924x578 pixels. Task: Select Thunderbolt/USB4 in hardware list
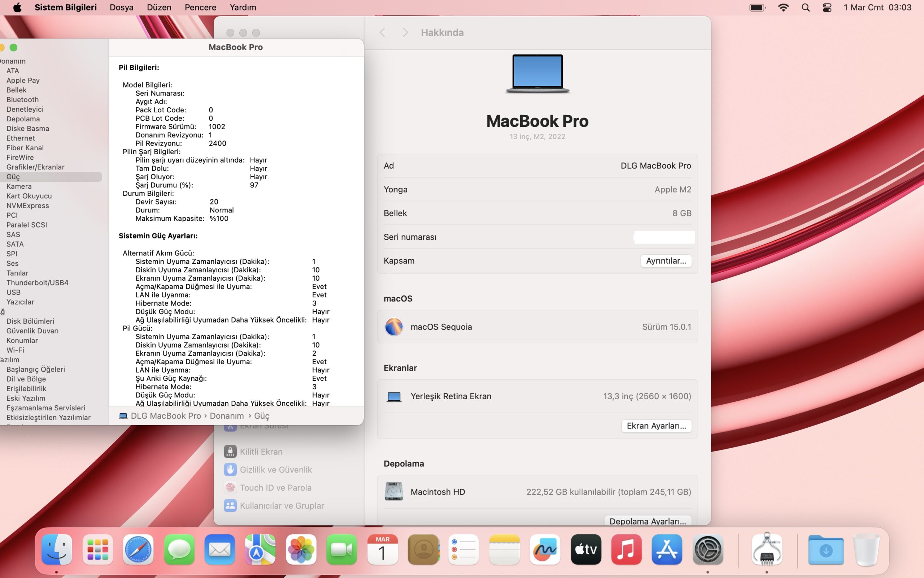pyautogui.click(x=38, y=282)
